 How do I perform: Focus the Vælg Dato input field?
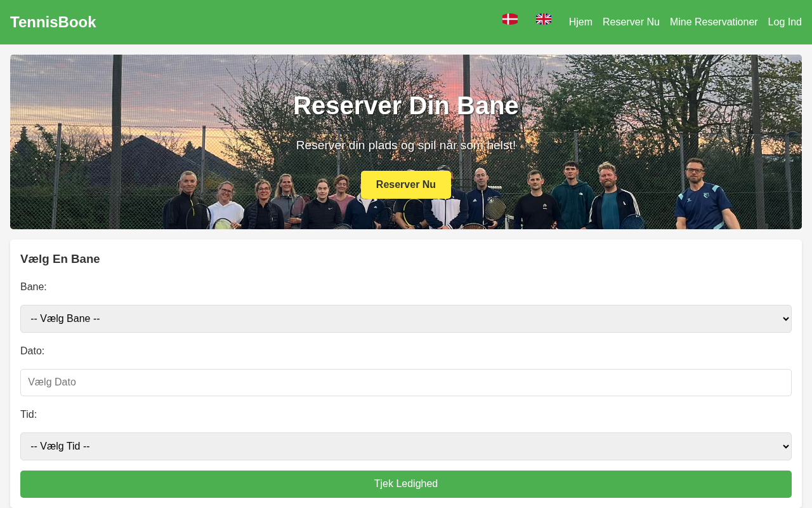tap(406, 382)
